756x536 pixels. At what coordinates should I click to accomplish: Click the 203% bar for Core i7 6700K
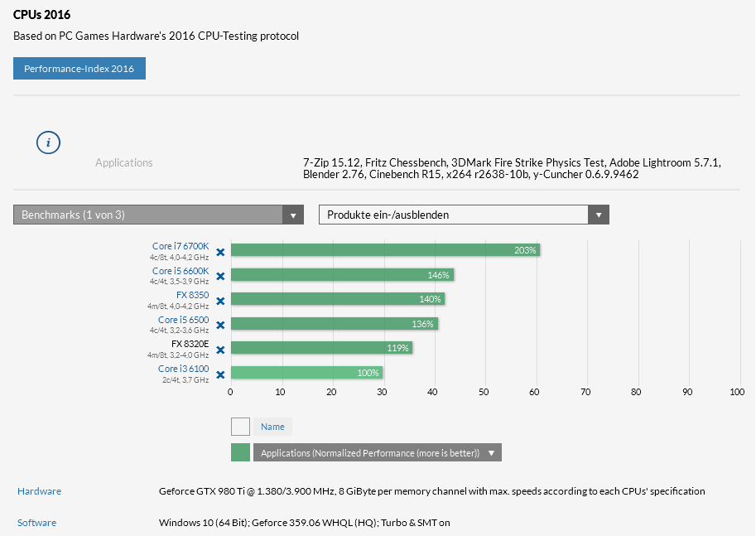click(x=385, y=250)
